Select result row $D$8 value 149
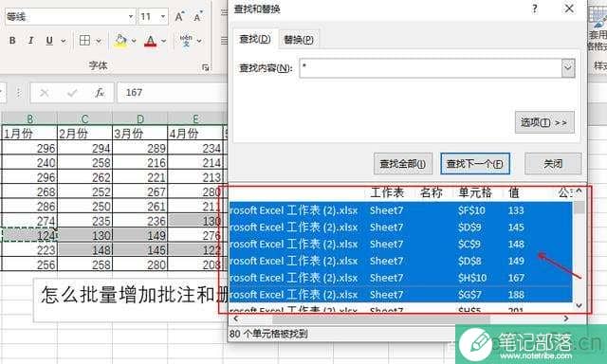 (400, 261)
